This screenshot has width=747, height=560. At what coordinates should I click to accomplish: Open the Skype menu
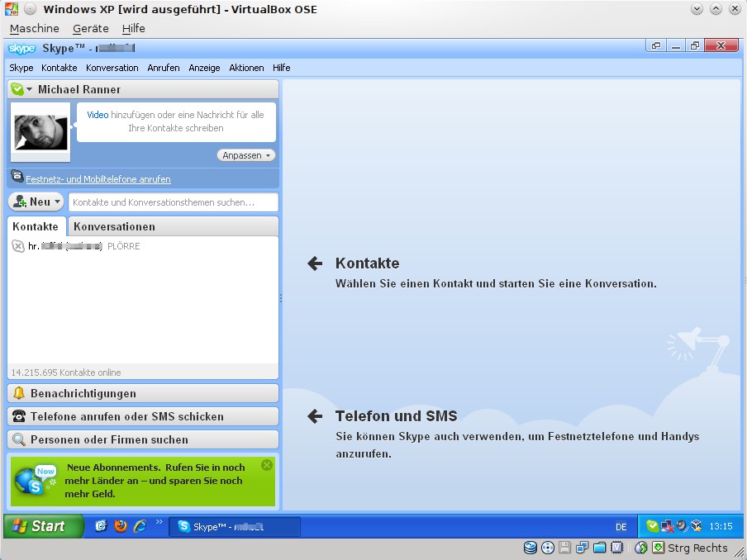(21, 68)
